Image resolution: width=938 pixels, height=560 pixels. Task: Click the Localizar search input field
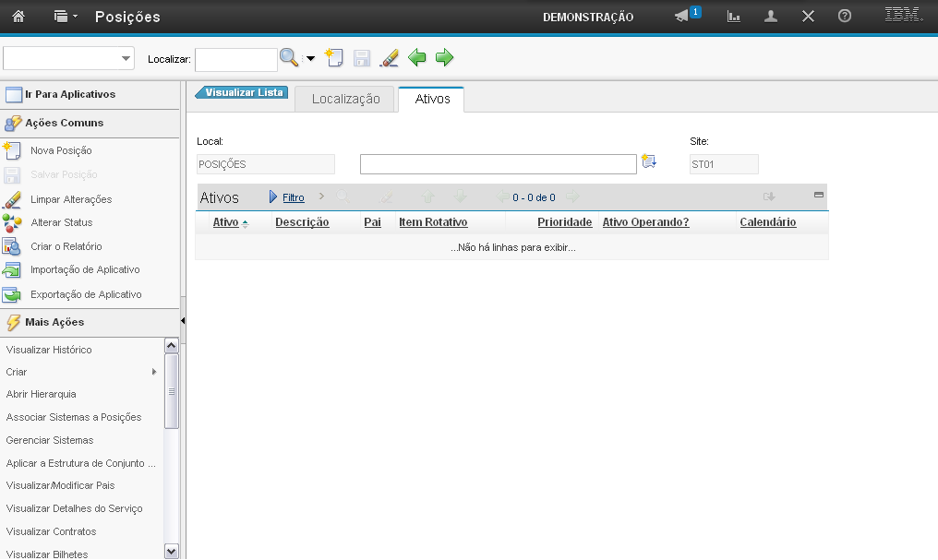pos(235,59)
